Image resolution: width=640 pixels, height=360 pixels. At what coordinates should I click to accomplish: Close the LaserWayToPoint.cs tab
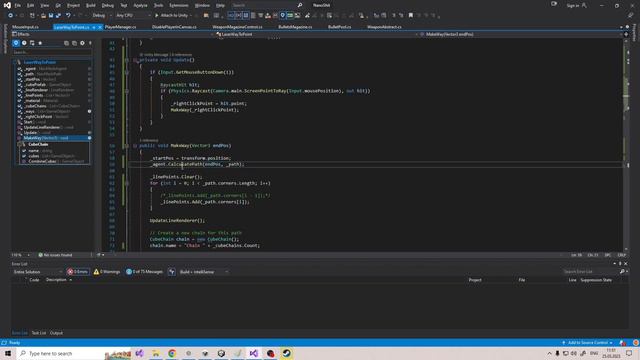(x=100, y=27)
